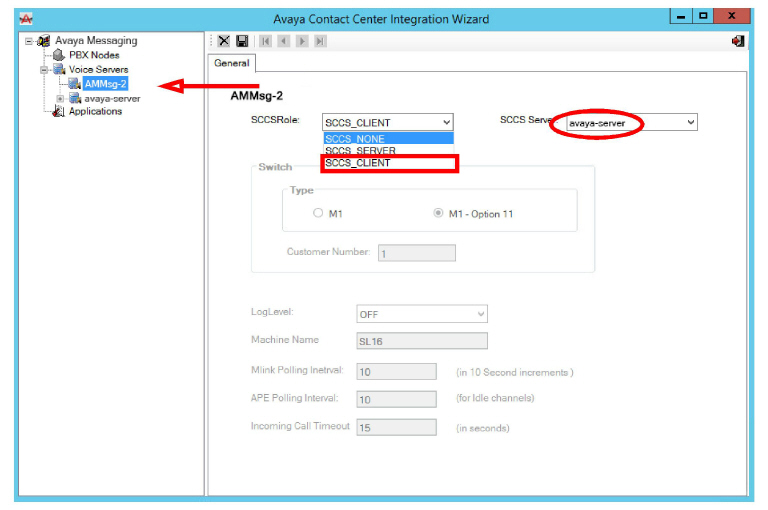Click the AMMsg-2 heading text
Screen dimensions: 768x510
257,96
